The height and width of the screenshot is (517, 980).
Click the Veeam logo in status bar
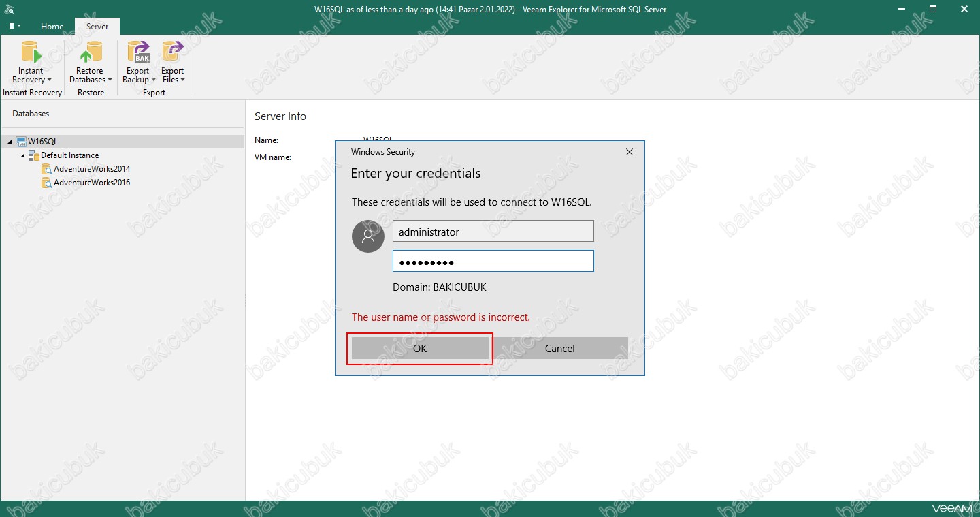click(x=951, y=508)
